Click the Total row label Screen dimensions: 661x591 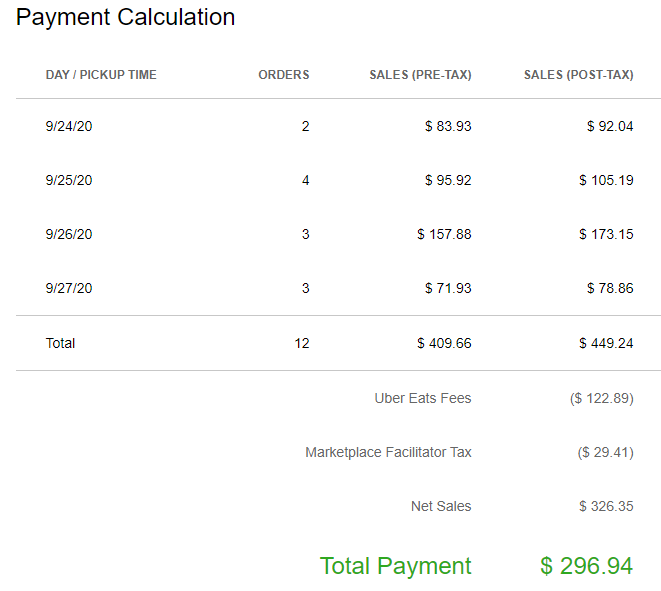(x=60, y=343)
